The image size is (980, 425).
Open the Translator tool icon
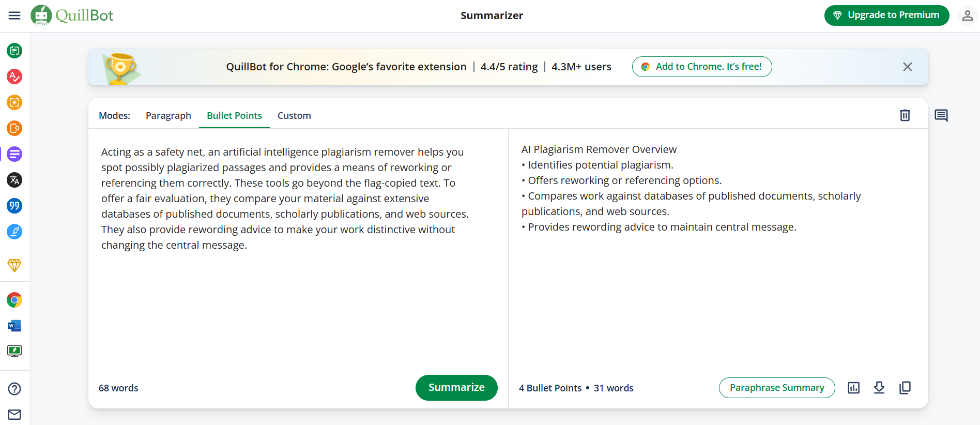click(x=14, y=180)
